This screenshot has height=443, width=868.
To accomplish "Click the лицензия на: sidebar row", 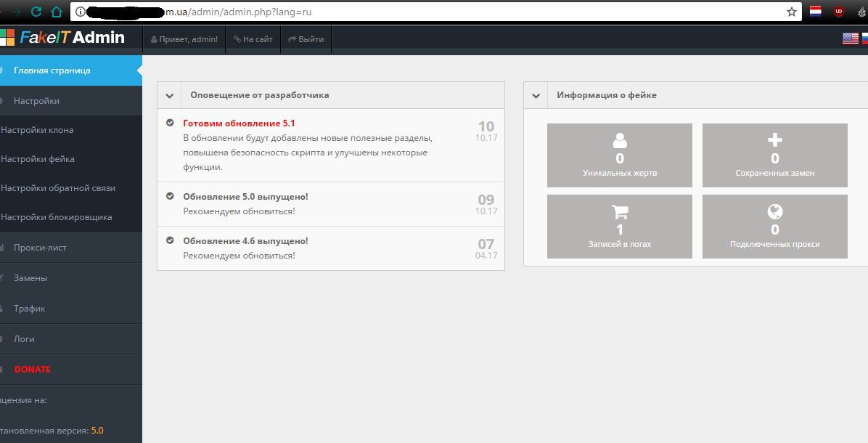I will [71, 400].
